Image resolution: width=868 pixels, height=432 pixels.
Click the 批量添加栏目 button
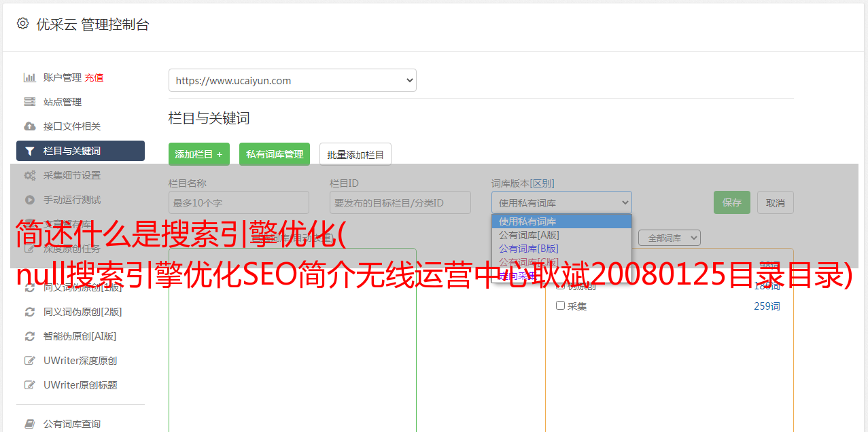coord(355,154)
